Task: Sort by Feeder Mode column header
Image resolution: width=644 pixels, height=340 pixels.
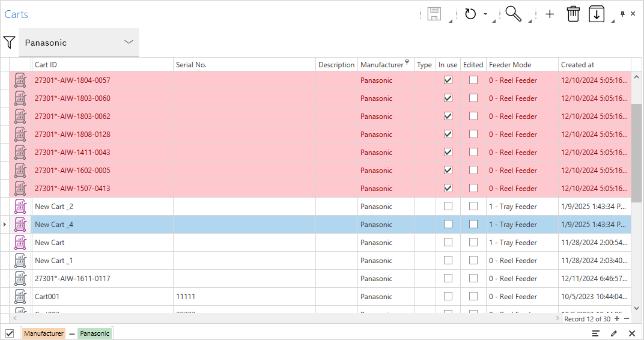Action: click(522, 64)
